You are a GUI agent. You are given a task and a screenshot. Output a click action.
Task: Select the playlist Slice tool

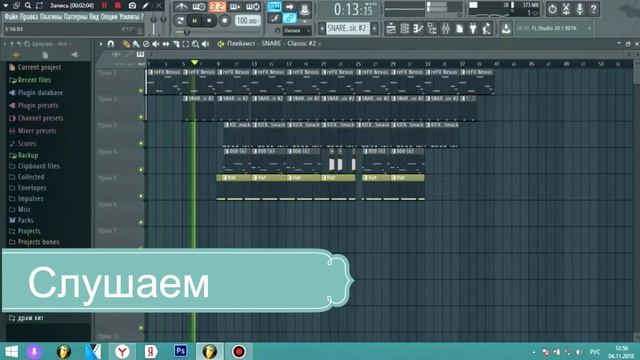tap(176, 44)
